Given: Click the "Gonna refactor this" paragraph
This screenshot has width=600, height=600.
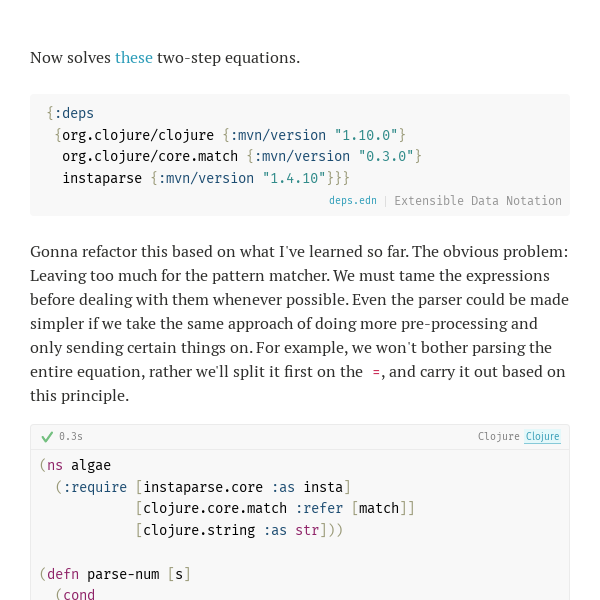Looking at the screenshot, I should (x=299, y=323).
